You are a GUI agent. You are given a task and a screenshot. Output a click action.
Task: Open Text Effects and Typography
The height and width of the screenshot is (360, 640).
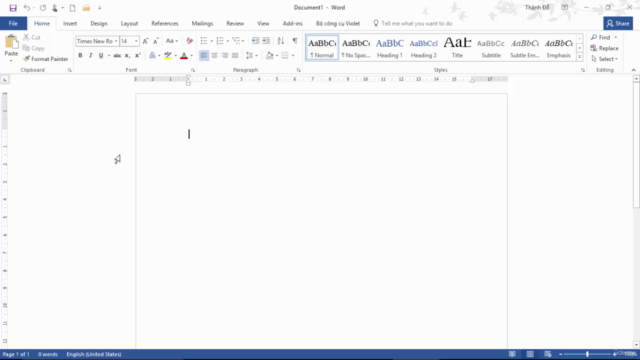(x=152, y=56)
